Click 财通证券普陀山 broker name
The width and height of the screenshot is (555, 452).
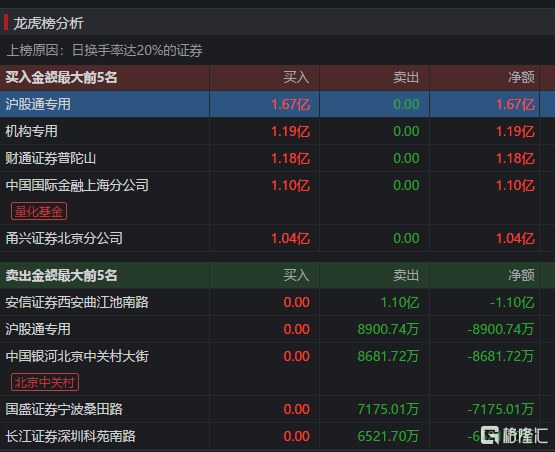point(51,158)
